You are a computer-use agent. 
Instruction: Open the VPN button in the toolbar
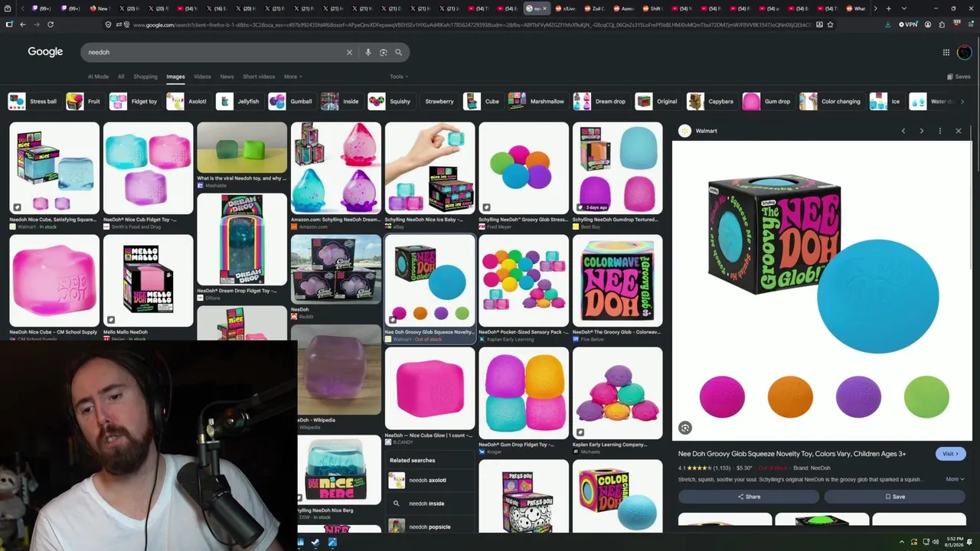click(908, 24)
